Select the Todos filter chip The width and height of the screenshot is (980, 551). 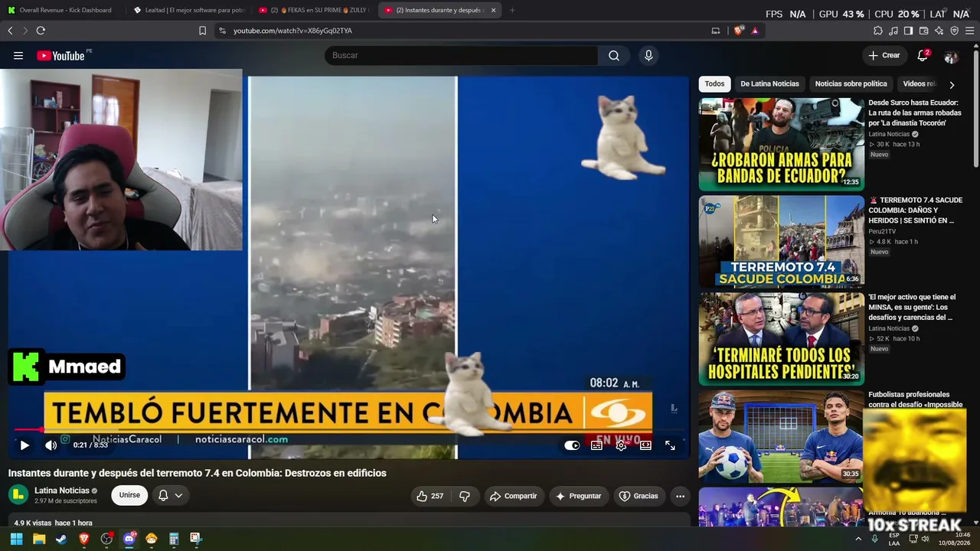coord(714,84)
